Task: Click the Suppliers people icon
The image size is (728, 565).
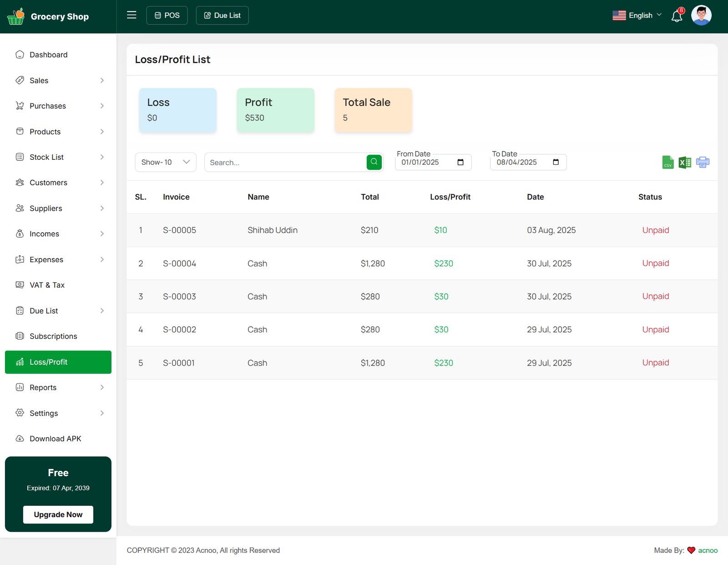Action: tap(20, 208)
